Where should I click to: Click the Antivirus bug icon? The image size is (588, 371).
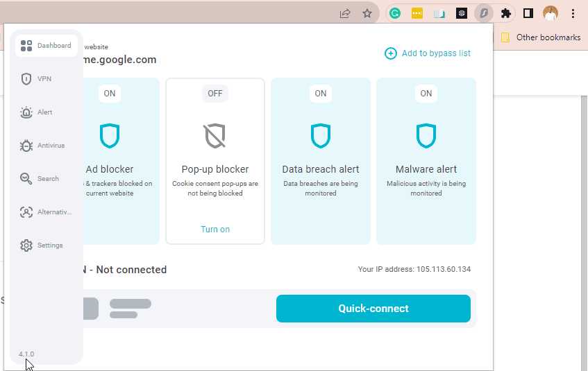click(26, 146)
